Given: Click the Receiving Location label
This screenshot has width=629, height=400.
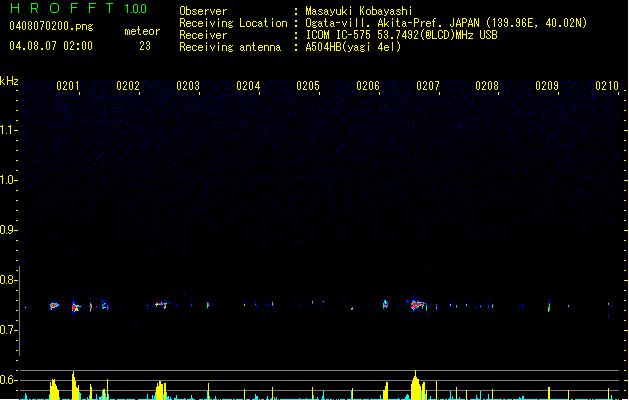Looking at the screenshot, I should coord(233,23).
